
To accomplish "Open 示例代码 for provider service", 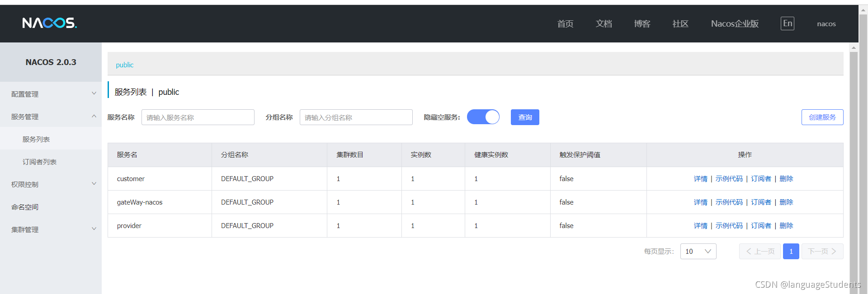I will point(729,226).
